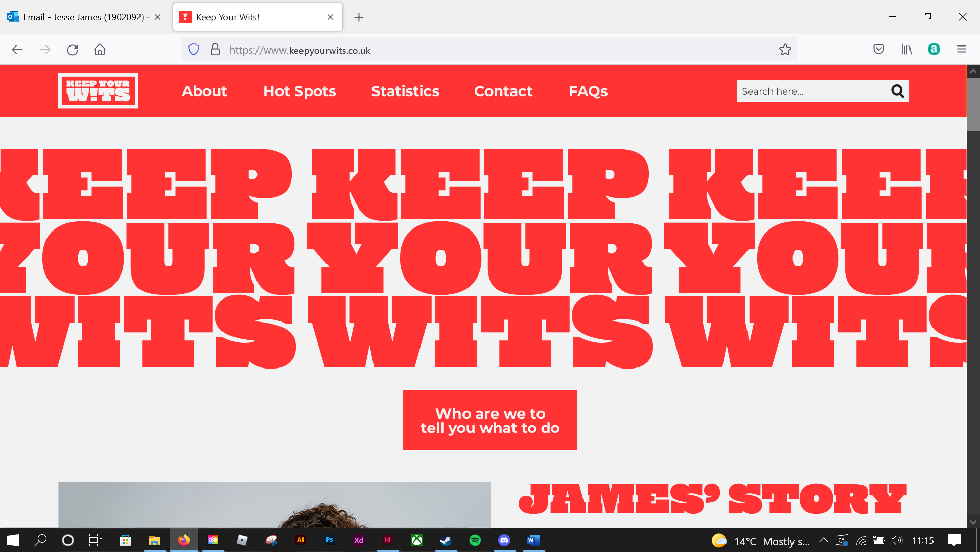This screenshot has width=980, height=552.
Task: Open Discord from the taskbar
Action: pos(504,540)
